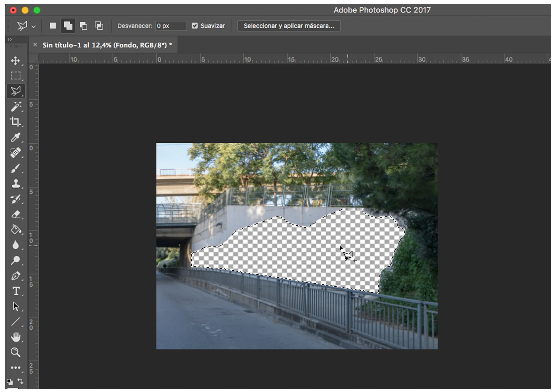
Task: Choose New selection mode
Action: 53,26
